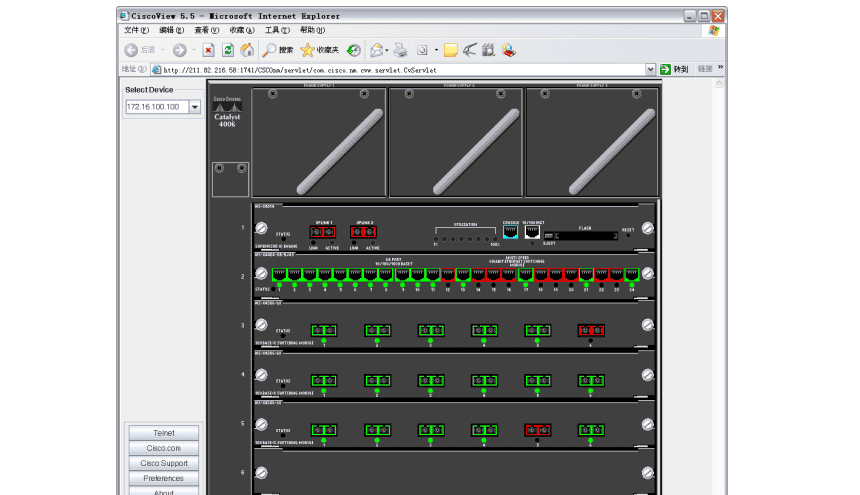Click port 24 on the slot 2 module

pyautogui.click(x=632, y=274)
